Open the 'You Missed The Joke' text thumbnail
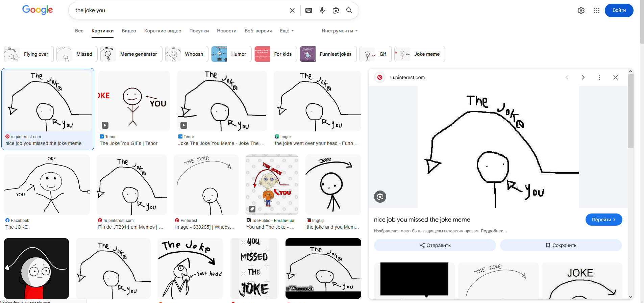The width and height of the screenshot is (644, 303). [254, 269]
